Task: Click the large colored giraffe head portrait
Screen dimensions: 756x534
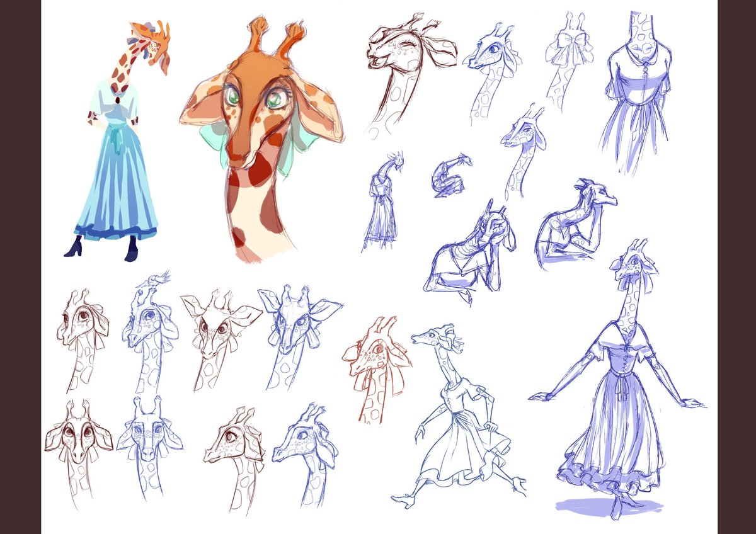Action: pyautogui.click(x=263, y=139)
